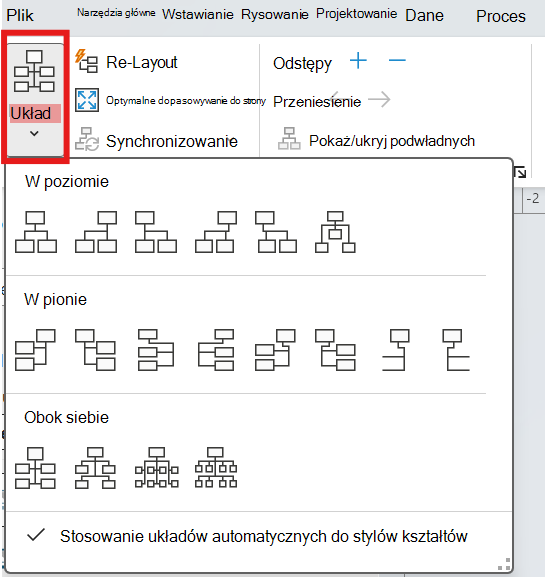The image size is (545, 577).
Task: Open the Układ layout dropdown button
Action: [x=35, y=99]
